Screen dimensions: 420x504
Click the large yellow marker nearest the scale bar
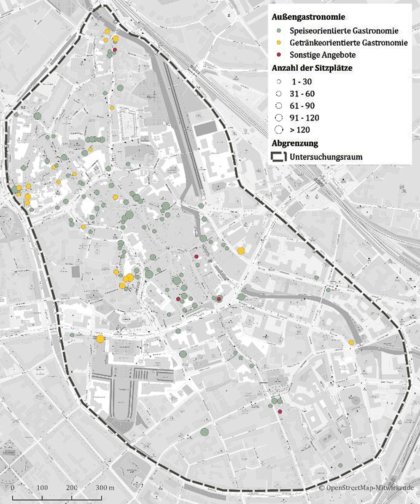pyautogui.click(x=100, y=339)
